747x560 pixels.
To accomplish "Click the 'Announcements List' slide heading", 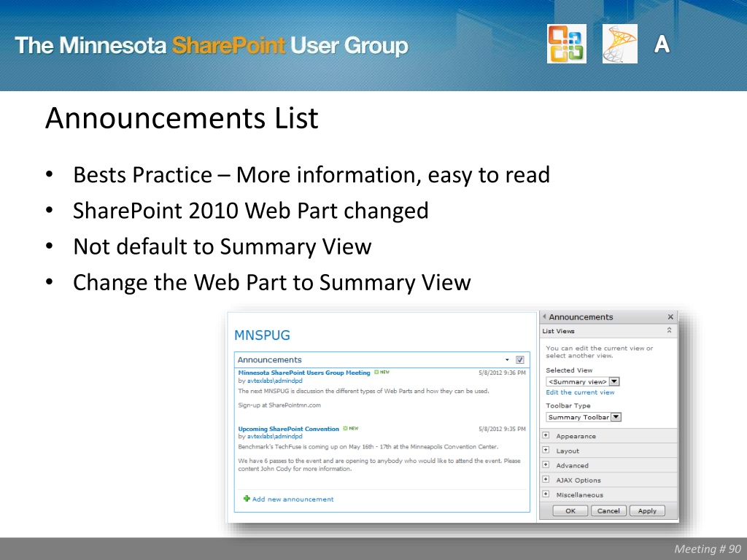I will [x=182, y=117].
